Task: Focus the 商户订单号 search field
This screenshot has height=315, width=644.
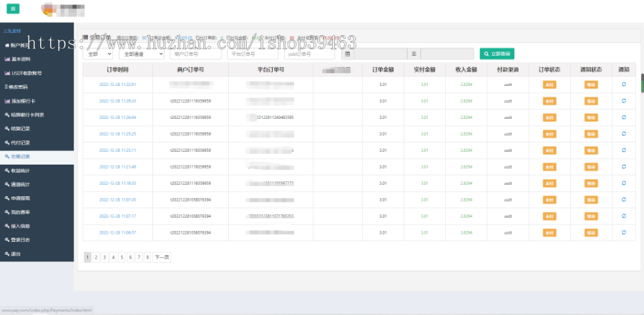Action: click(x=195, y=54)
